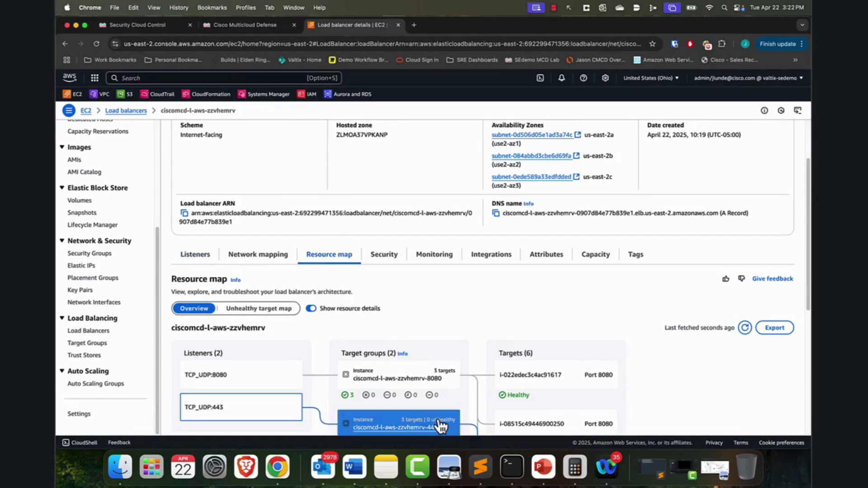The image size is (868, 488).
Task: Open the AWS services grid menu
Action: pyautogui.click(x=94, y=78)
